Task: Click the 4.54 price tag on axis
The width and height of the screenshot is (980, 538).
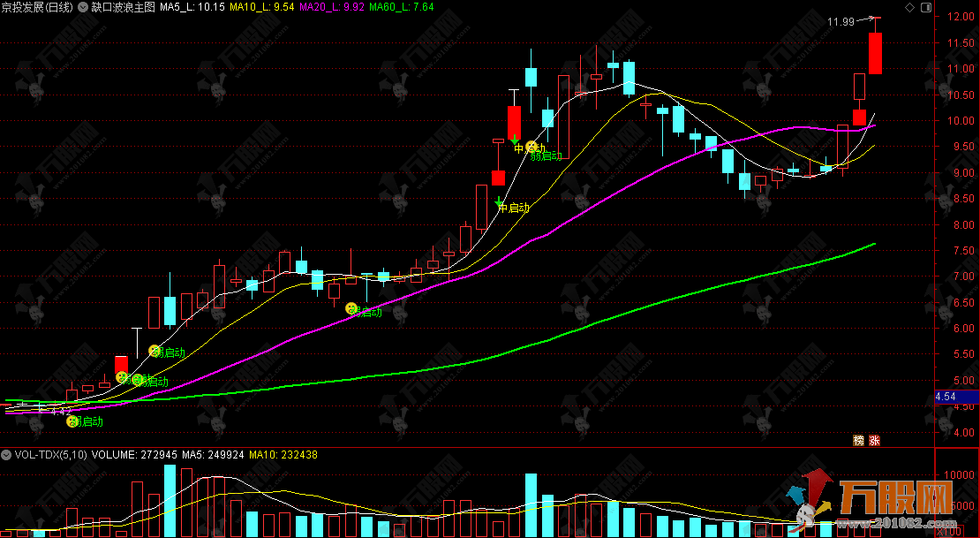Action: click(x=946, y=397)
